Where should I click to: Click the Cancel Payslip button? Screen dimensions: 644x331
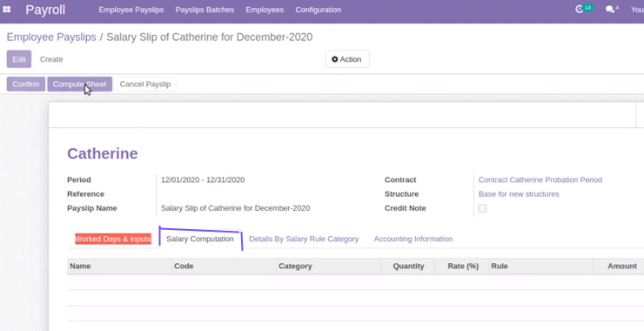(x=145, y=84)
